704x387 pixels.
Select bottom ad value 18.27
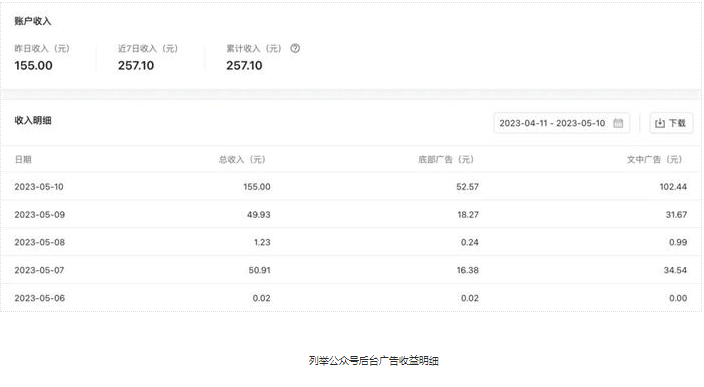coord(468,215)
